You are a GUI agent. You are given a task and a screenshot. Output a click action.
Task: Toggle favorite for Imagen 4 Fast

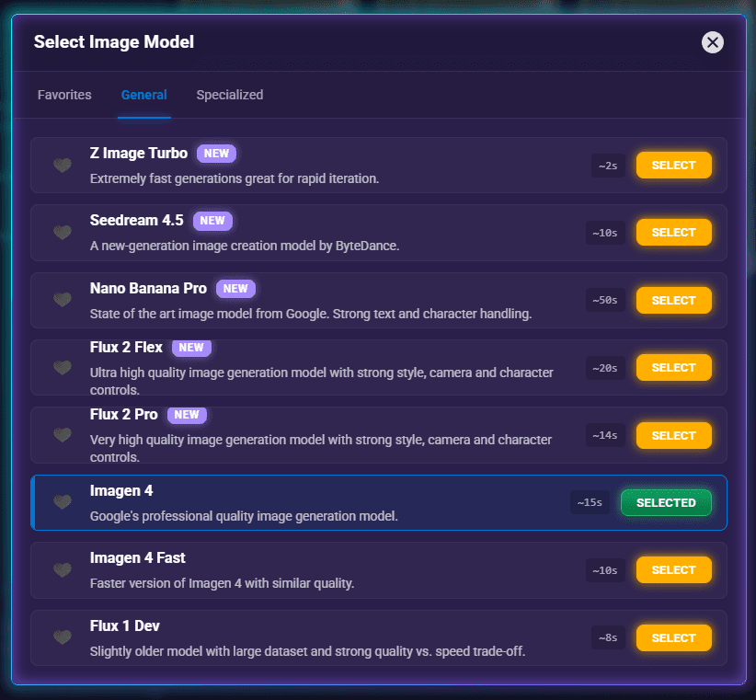click(x=62, y=570)
